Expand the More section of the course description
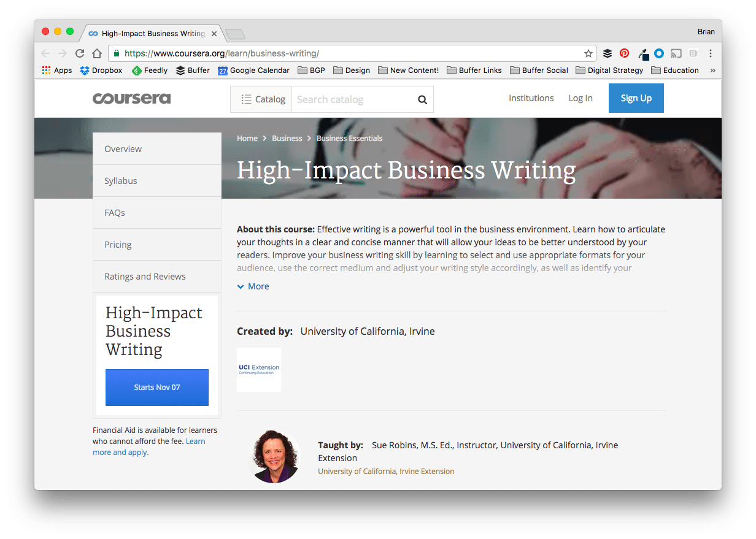This screenshot has height=539, width=756. click(x=253, y=286)
